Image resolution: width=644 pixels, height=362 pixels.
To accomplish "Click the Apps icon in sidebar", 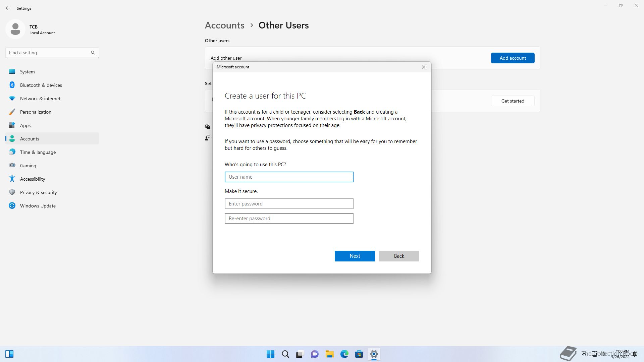I will pos(12,125).
